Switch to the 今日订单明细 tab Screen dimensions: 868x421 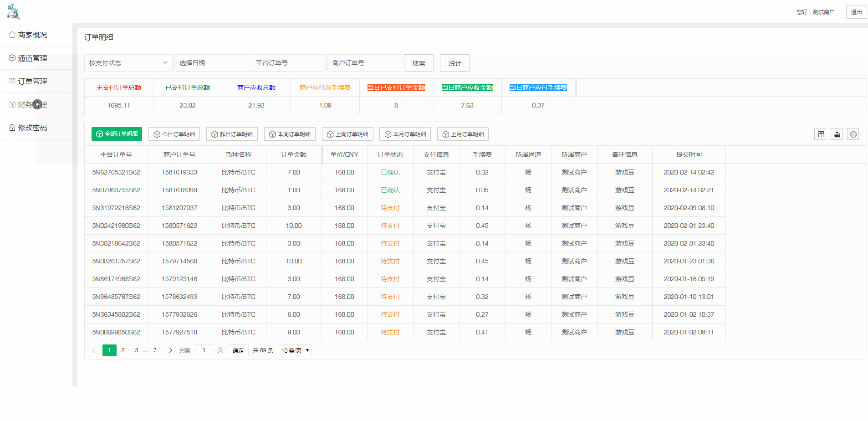(x=174, y=134)
